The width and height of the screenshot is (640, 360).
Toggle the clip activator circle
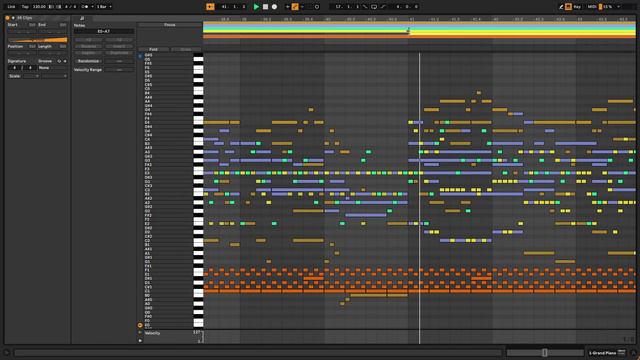coord(7,18)
